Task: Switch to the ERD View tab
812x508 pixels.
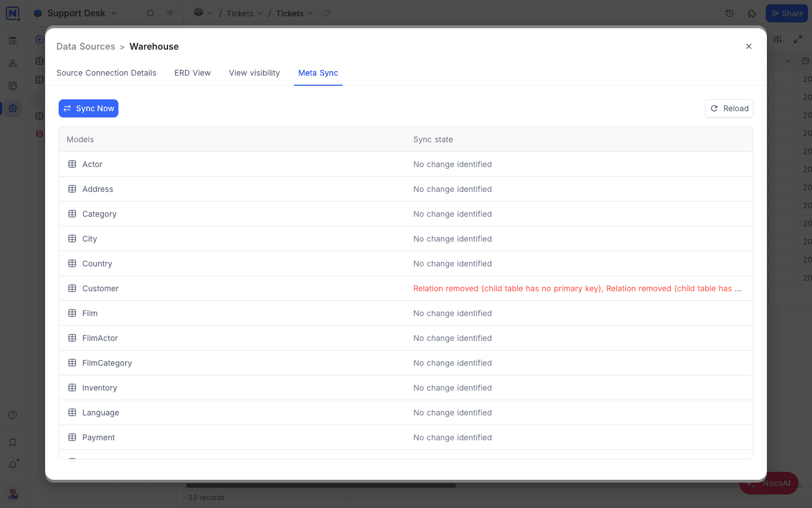Action: (192, 73)
